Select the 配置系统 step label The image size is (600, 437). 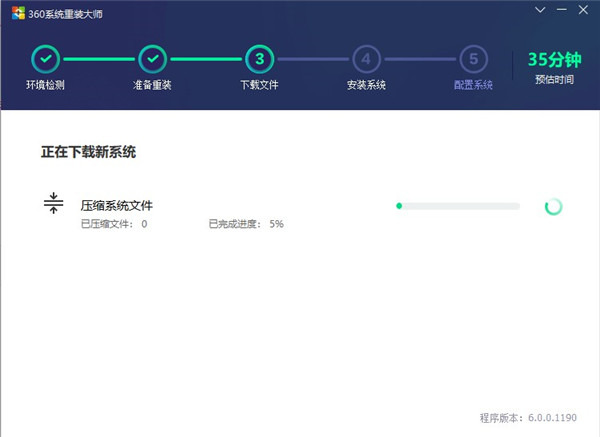(473, 85)
